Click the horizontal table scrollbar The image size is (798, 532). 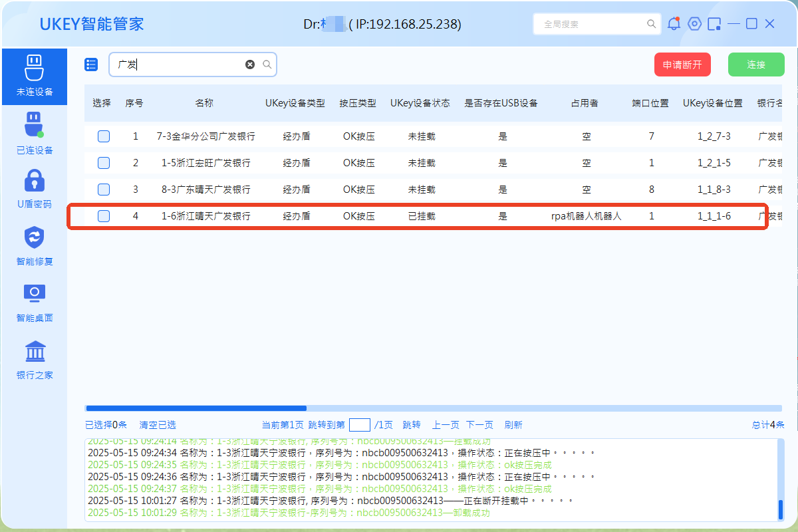[x=196, y=408]
